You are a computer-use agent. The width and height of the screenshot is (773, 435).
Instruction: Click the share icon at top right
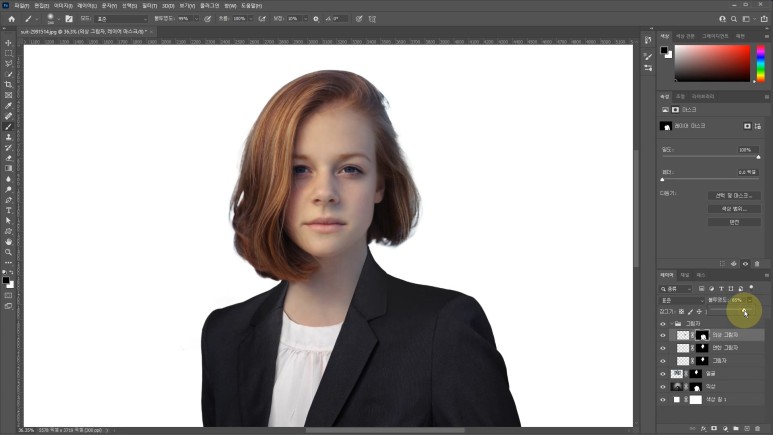point(764,19)
